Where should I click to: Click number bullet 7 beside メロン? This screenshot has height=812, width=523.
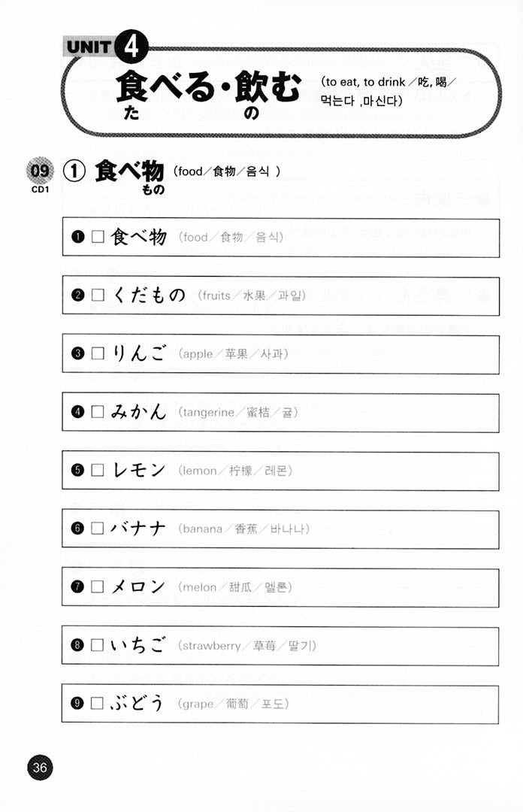(77, 587)
